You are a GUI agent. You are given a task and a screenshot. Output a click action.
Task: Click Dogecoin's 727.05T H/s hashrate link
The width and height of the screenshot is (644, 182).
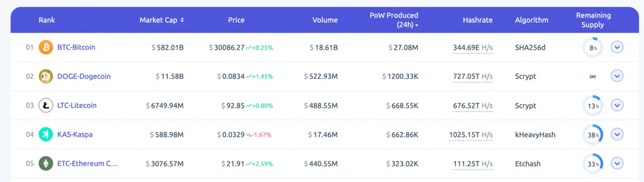(473, 77)
